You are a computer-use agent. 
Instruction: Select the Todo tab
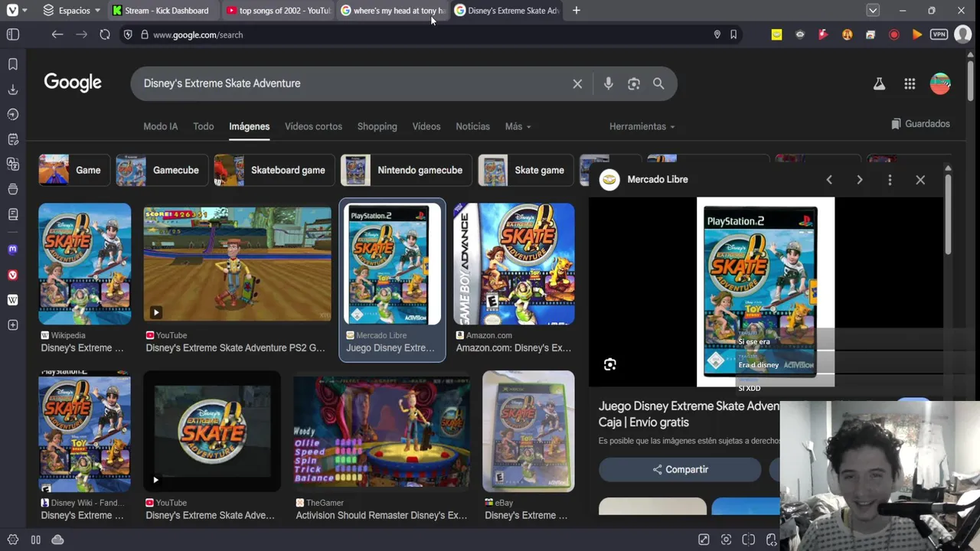[203, 126]
